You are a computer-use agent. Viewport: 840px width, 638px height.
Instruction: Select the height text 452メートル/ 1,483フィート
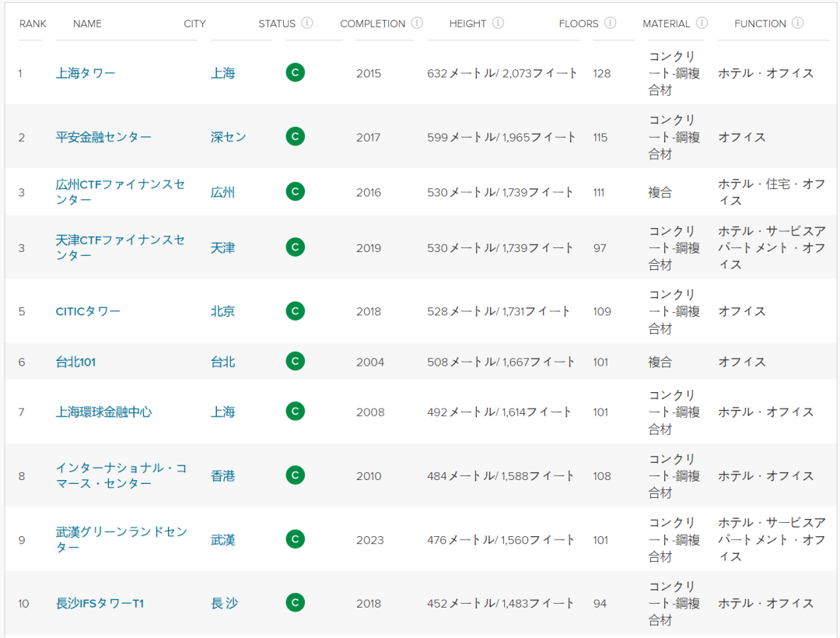[x=500, y=604]
